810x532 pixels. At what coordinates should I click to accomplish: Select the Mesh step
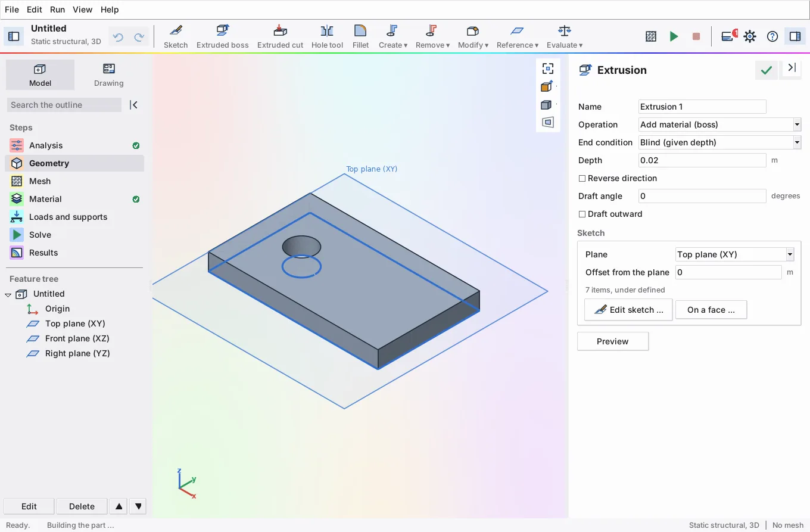[74, 181]
